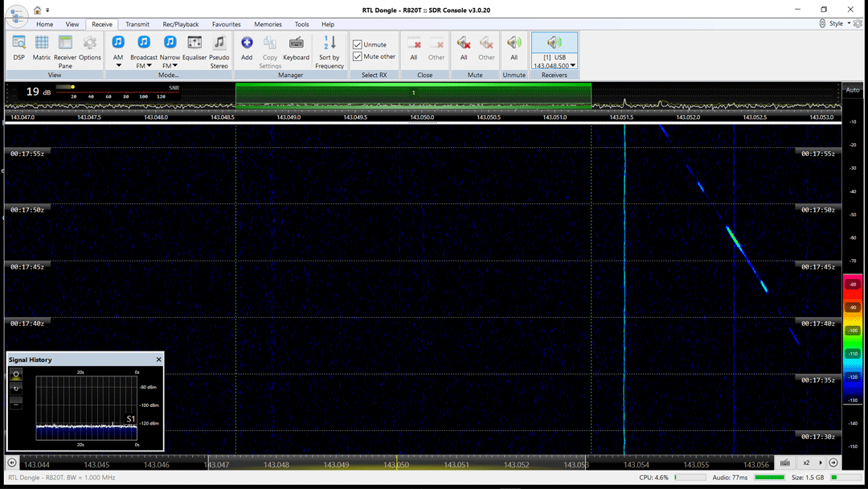Image resolution: width=868 pixels, height=489 pixels.
Task: Click the Audio: 77ms status
Action: [x=730, y=478]
